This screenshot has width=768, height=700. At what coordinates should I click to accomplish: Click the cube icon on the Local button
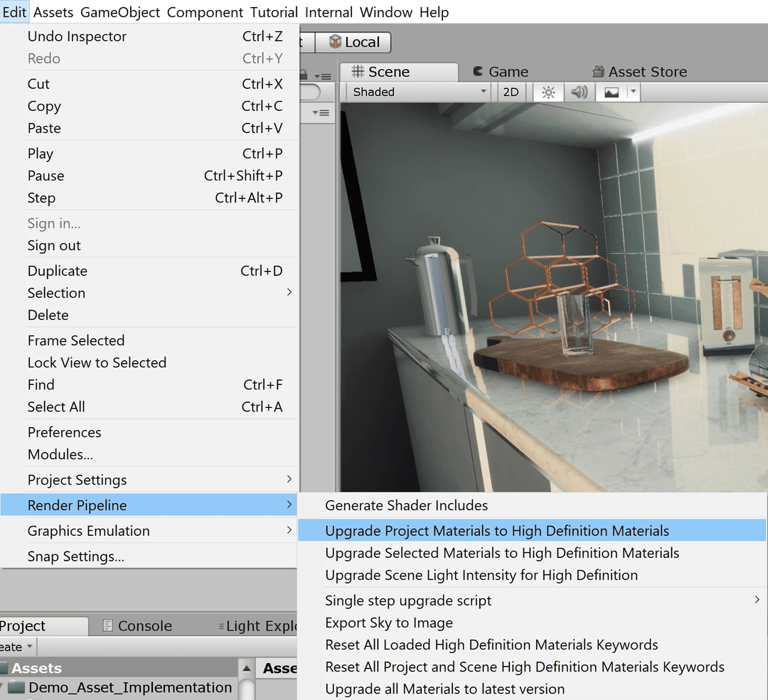point(334,42)
